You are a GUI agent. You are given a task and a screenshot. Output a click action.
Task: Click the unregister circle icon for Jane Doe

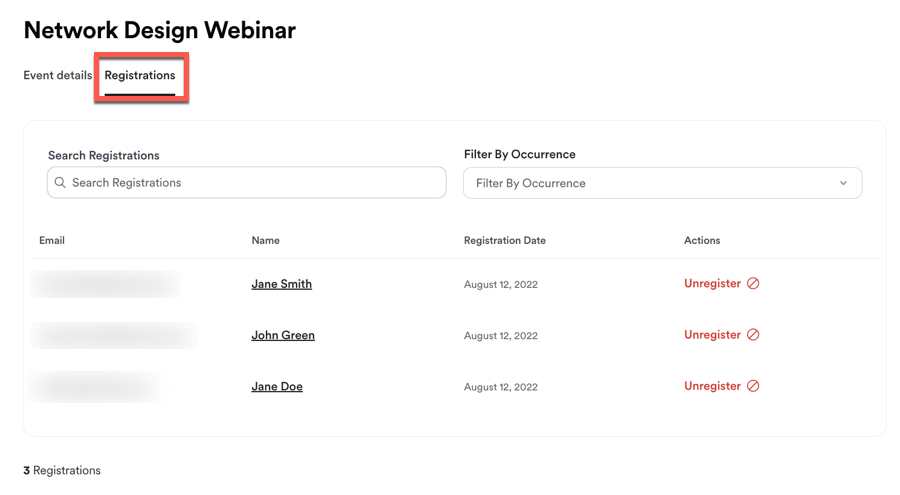click(x=753, y=386)
